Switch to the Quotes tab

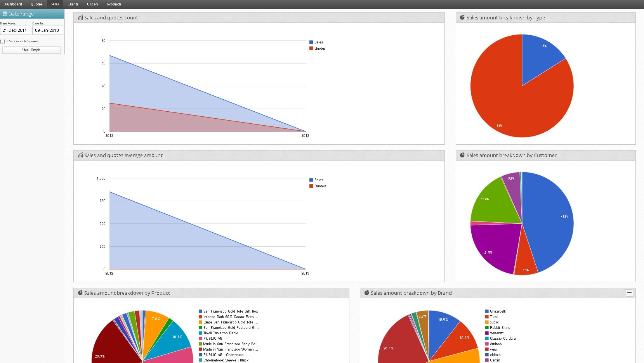tap(36, 4)
